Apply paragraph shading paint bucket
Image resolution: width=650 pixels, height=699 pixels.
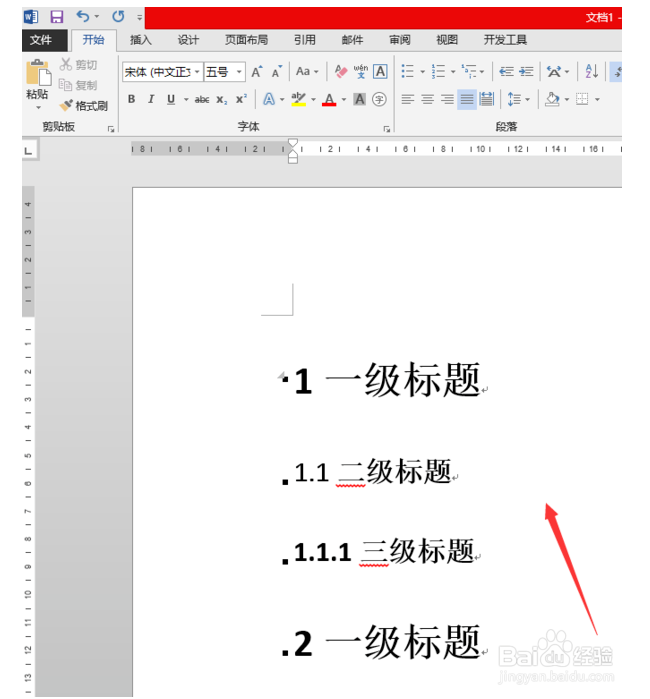pos(552,99)
